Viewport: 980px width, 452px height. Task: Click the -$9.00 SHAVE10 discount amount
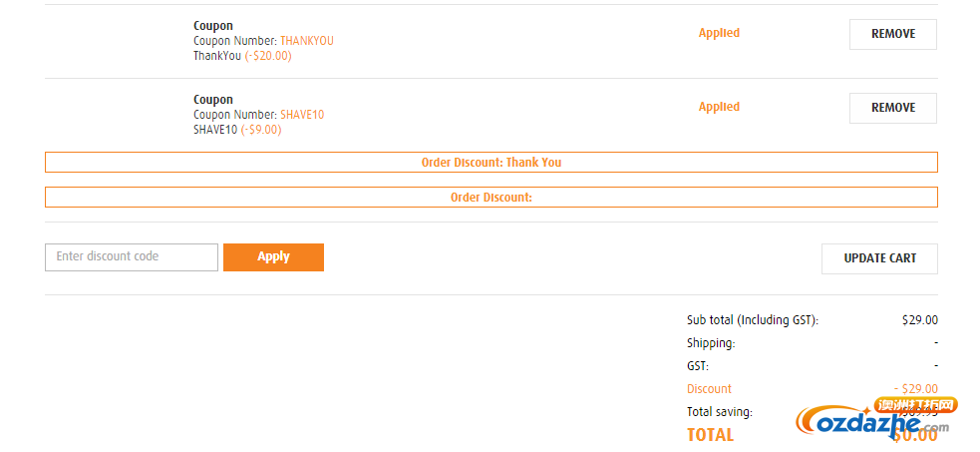click(x=261, y=130)
